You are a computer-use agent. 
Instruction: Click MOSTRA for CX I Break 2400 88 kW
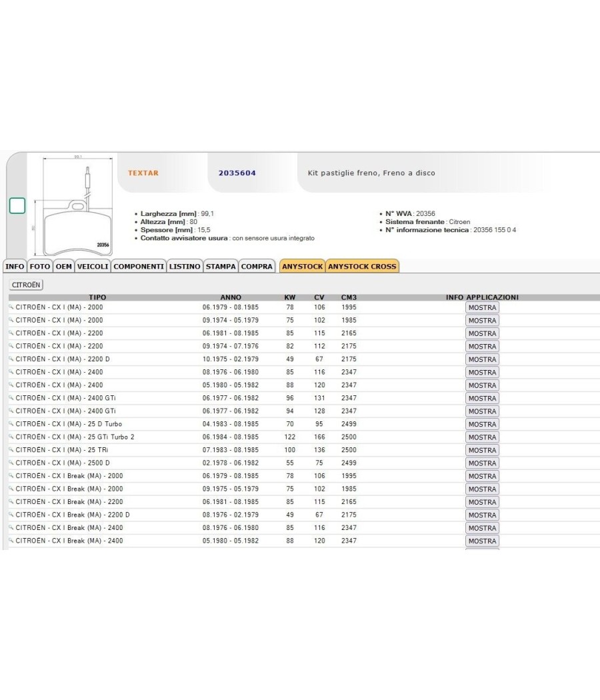(x=482, y=541)
